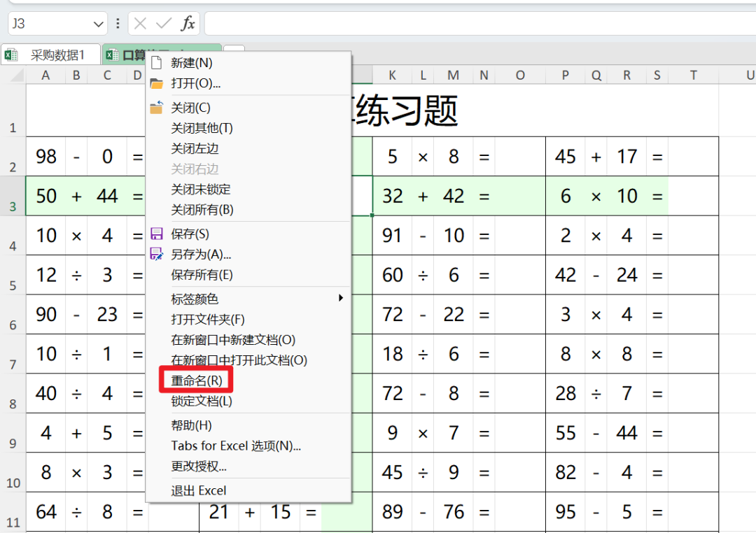The height and width of the screenshot is (533, 756).
Task: Click cell K3 containing 32
Action: (x=392, y=196)
